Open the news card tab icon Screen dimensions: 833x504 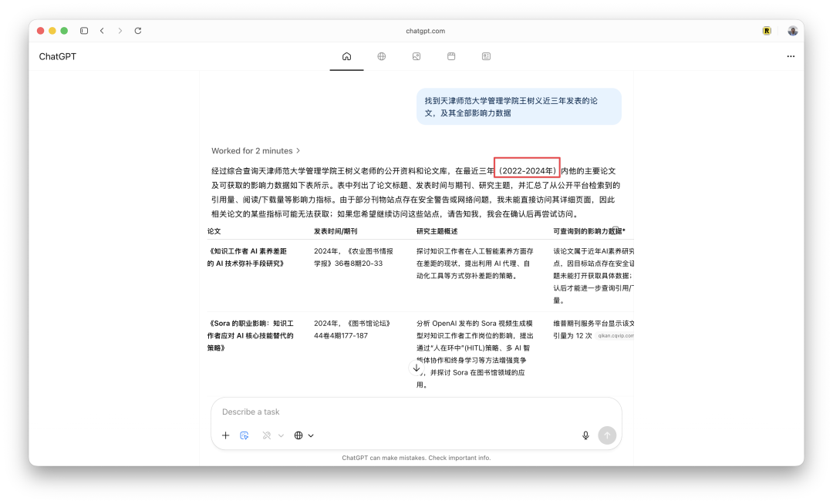pyautogui.click(x=486, y=56)
